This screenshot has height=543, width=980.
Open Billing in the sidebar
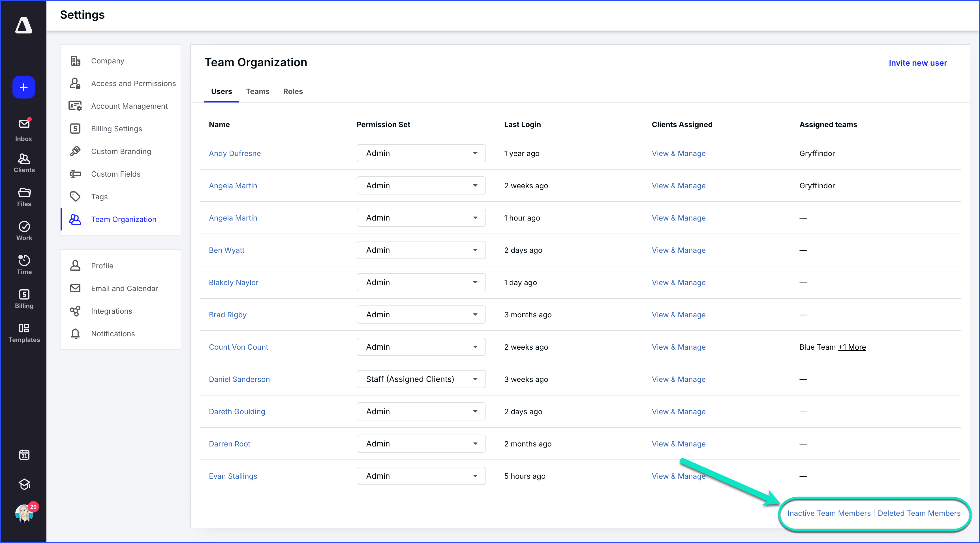point(23,299)
